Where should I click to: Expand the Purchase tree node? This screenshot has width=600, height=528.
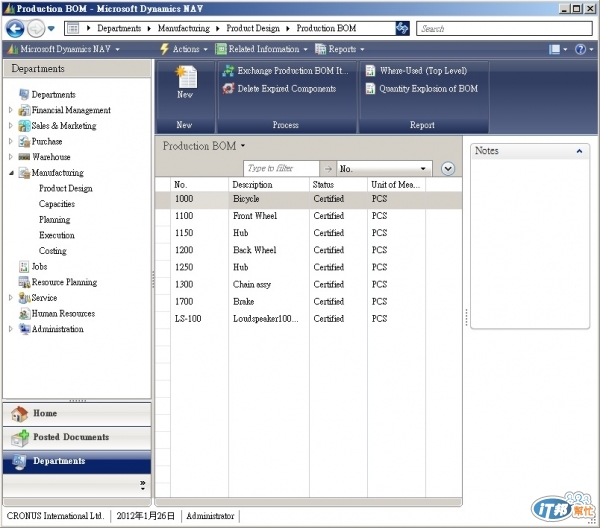[x=11, y=141]
